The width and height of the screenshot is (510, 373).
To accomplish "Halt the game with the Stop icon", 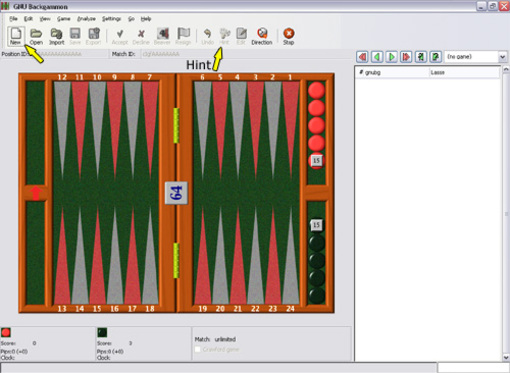I will pyautogui.click(x=288, y=36).
